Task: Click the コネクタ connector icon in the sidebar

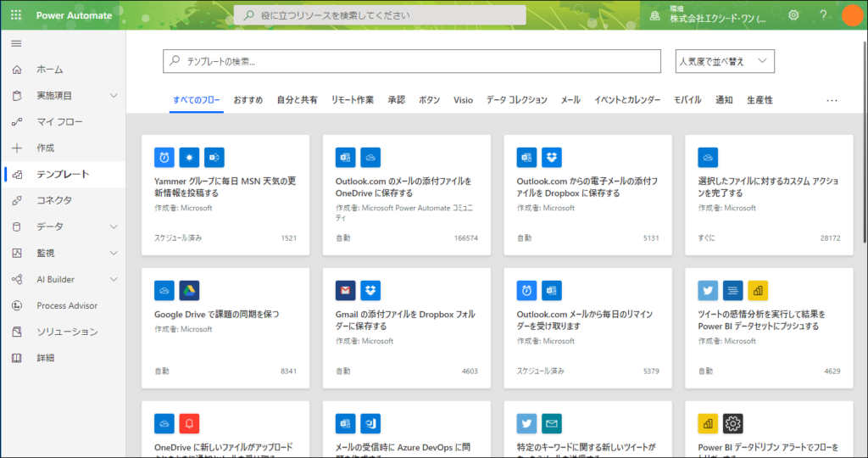Action: coord(17,200)
